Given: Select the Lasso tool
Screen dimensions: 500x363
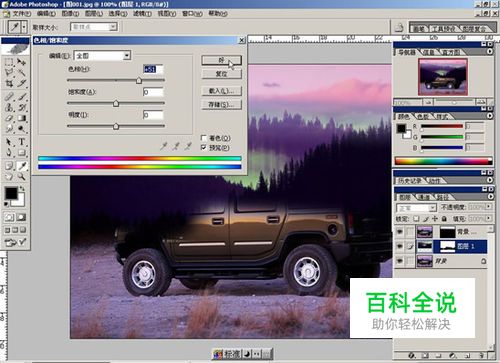Looking at the screenshot, I should coord(9,72).
